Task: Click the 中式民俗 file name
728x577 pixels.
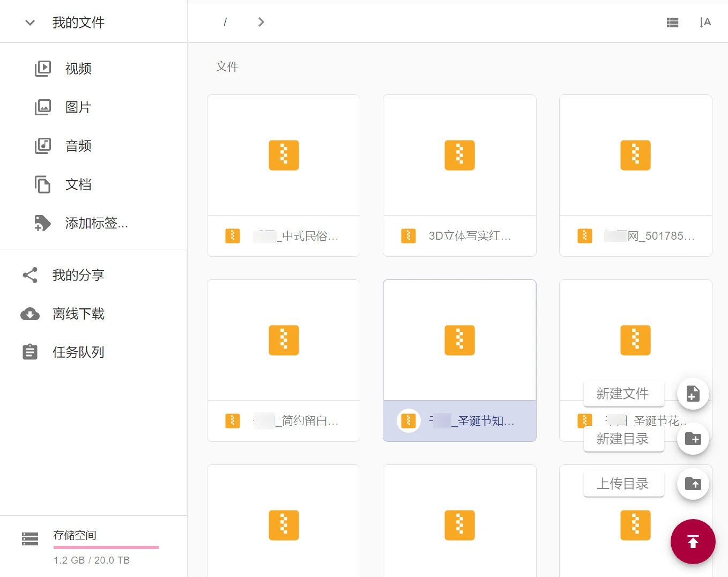Action: coord(296,236)
